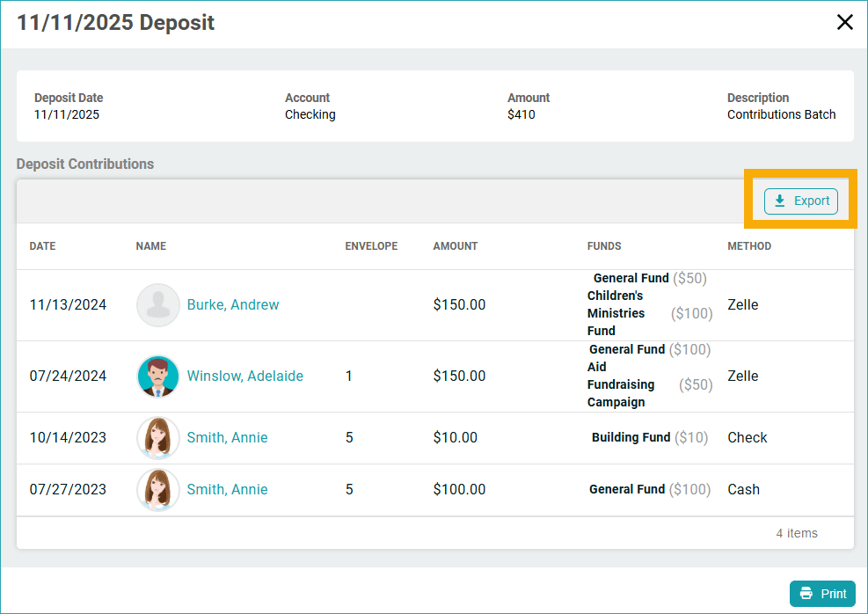868x614 pixels.
Task: Sort by the NAME column header
Action: pyautogui.click(x=151, y=246)
